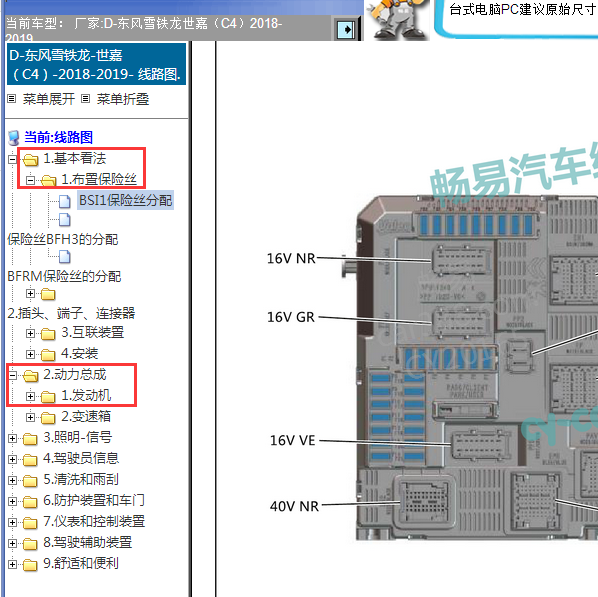Expand the node above 2.插头、端子、连接器
Screen dimensions: 598x597
[31, 294]
